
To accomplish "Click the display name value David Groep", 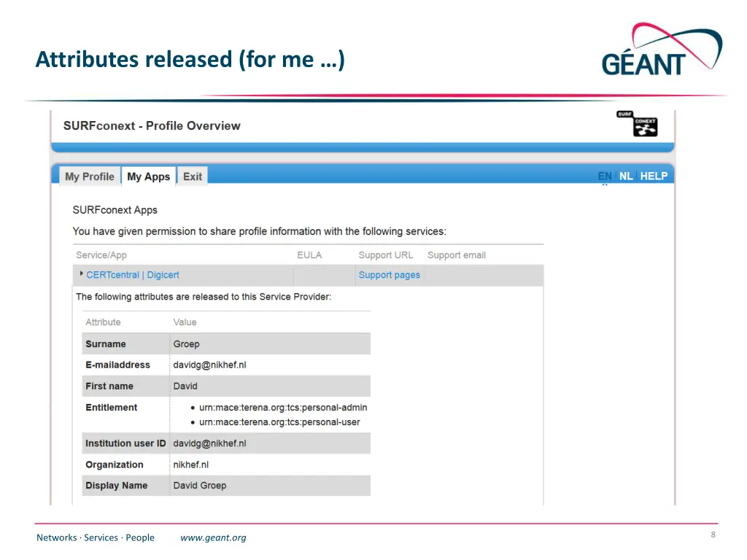I will (200, 486).
